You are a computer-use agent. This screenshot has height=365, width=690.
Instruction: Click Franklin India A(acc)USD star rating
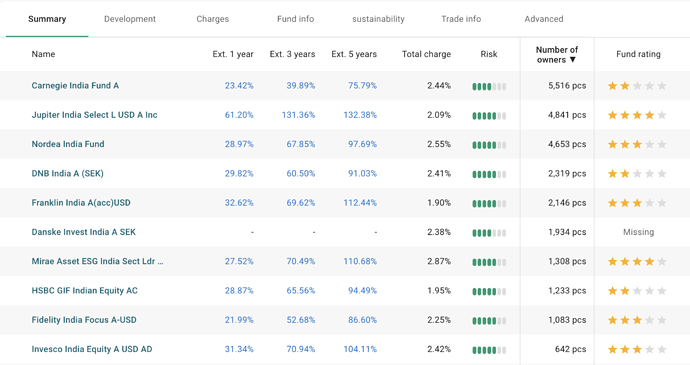point(637,203)
